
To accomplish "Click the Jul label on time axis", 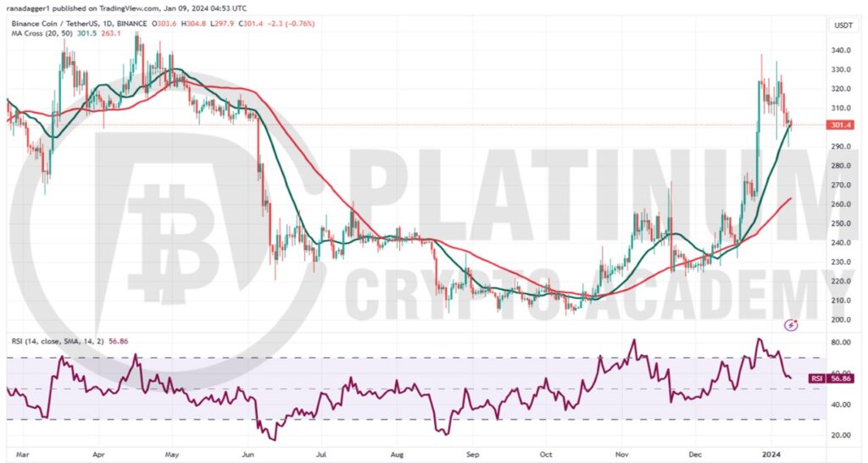I will click(x=320, y=455).
